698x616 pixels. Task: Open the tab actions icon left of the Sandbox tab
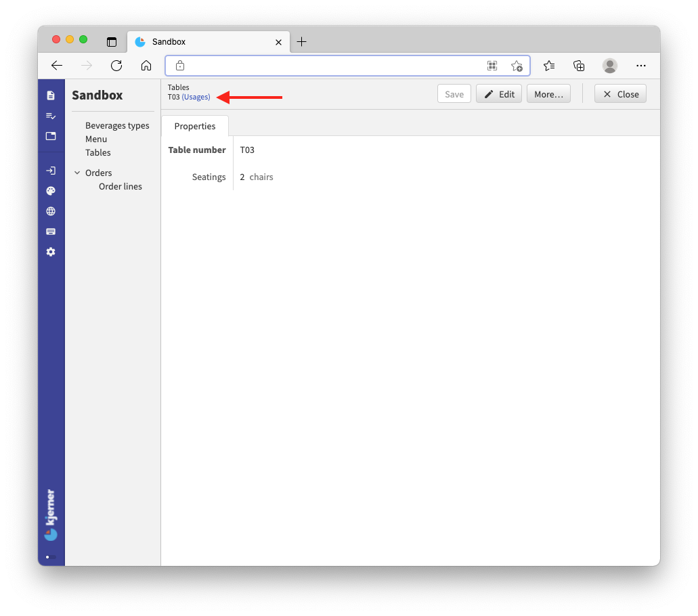[x=112, y=42]
